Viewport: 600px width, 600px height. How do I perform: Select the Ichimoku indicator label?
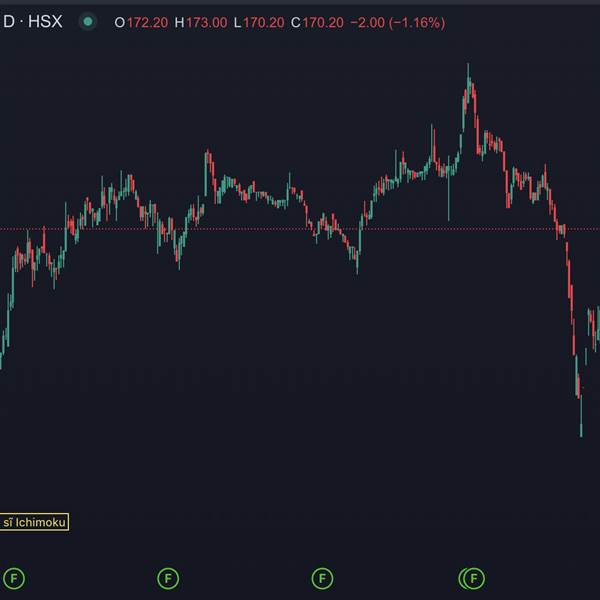pos(34,522)
